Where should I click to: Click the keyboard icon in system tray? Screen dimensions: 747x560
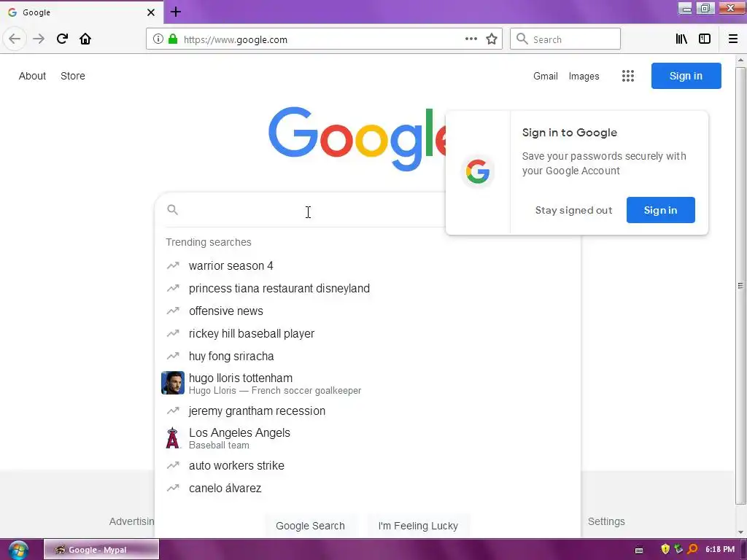point(639,550)
